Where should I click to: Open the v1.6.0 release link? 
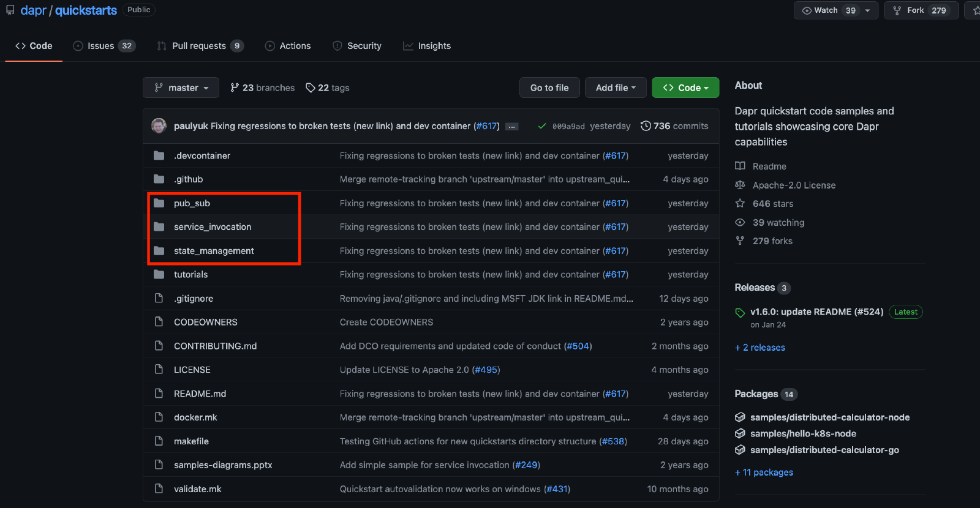[x=816, y=312]
